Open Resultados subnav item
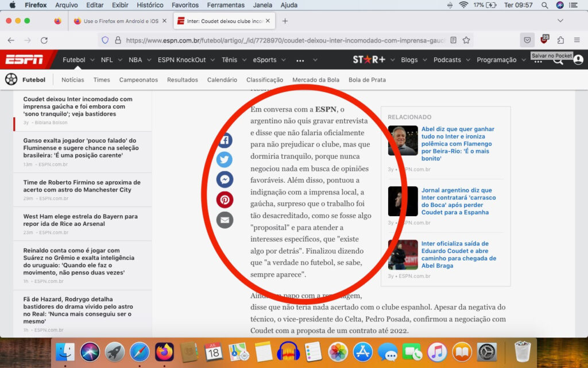This screenshot has height=368, width=588. (x=182, y=79)
